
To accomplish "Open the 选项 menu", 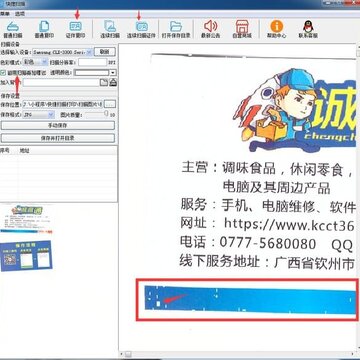I will [x=20, y=14].
